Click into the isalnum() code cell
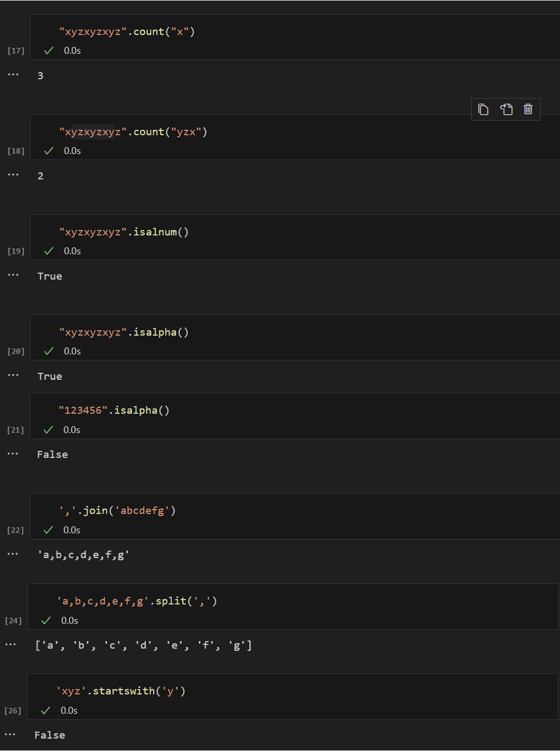 [124, 232]
